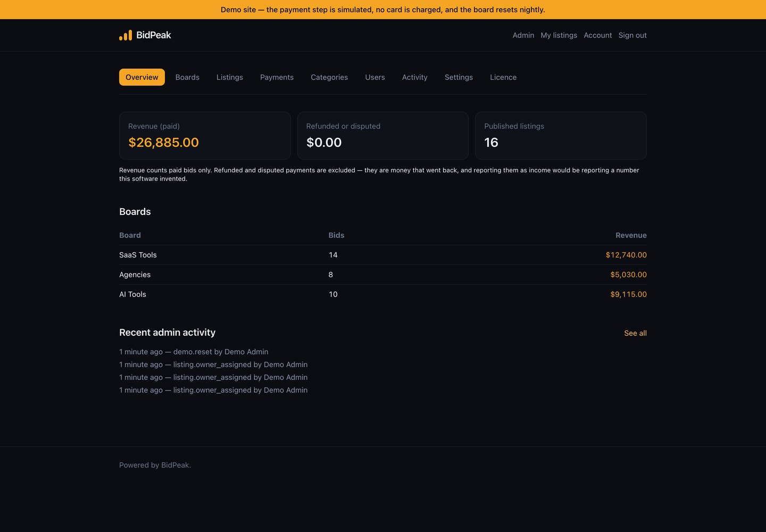The image size is (766, 532).
Task: Click the Recent admin activity heading
Action: (167, 332)
